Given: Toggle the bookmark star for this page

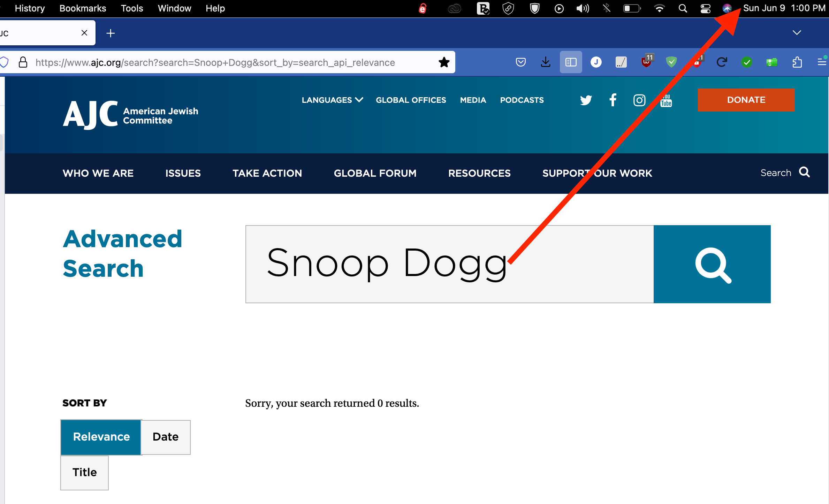Looking at the screenshot, I should pos(444,62).
